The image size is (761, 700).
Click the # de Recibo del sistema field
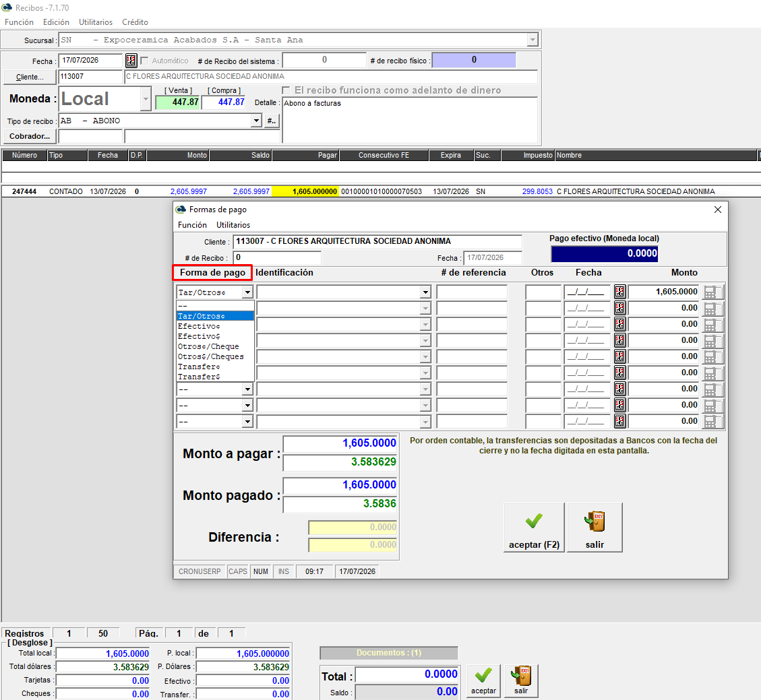[x=324, y=60]
